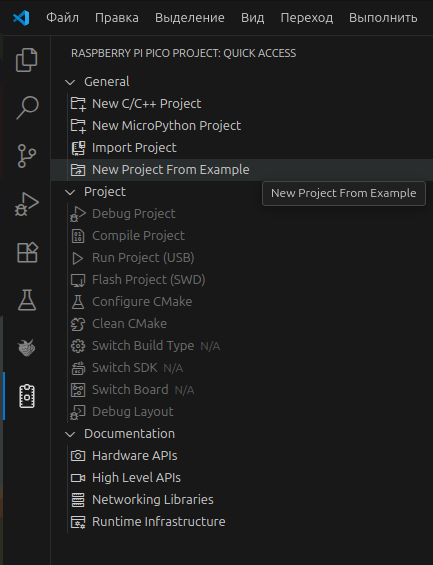Image resolution: width=433 pixels, height=565 pixels.
Task: Open Networking Libraries documentation
Action: [x=153, y=500]
